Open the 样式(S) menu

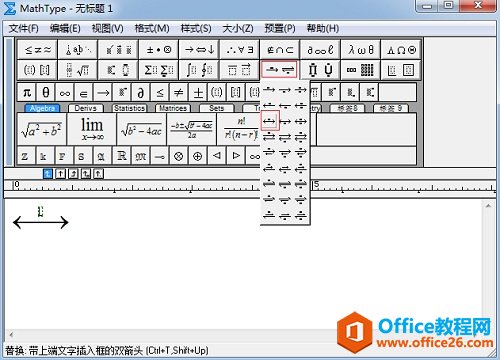[196, 28]
